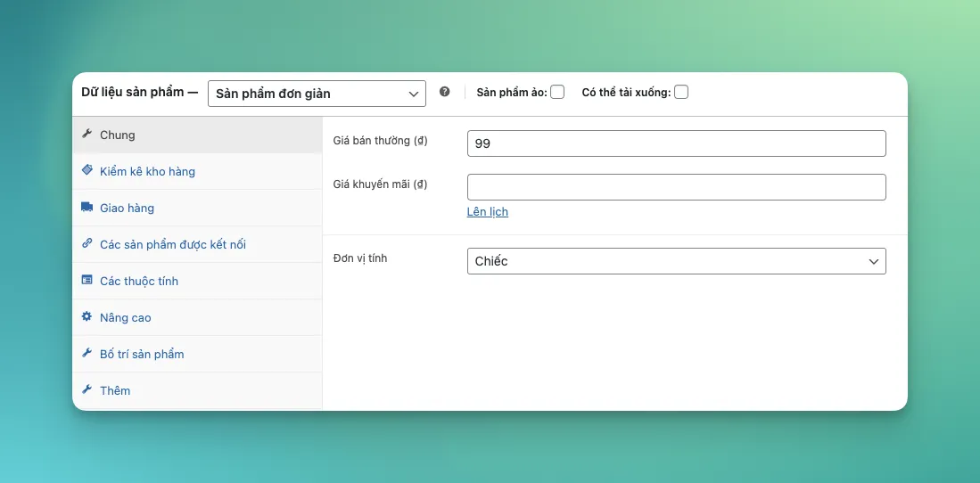The image size is (980, 483).
Task: Go to the Giao hàng tab
Action: point(127,208)
